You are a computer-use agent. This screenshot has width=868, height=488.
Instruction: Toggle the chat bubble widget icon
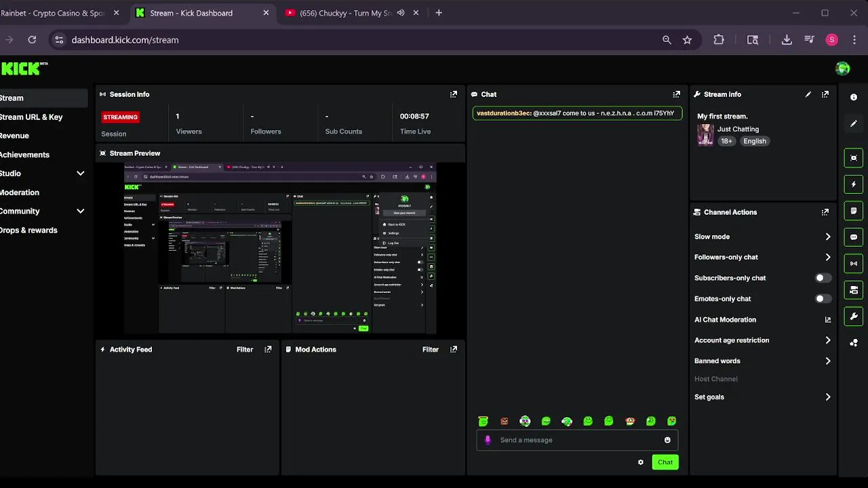click(854, 237)
